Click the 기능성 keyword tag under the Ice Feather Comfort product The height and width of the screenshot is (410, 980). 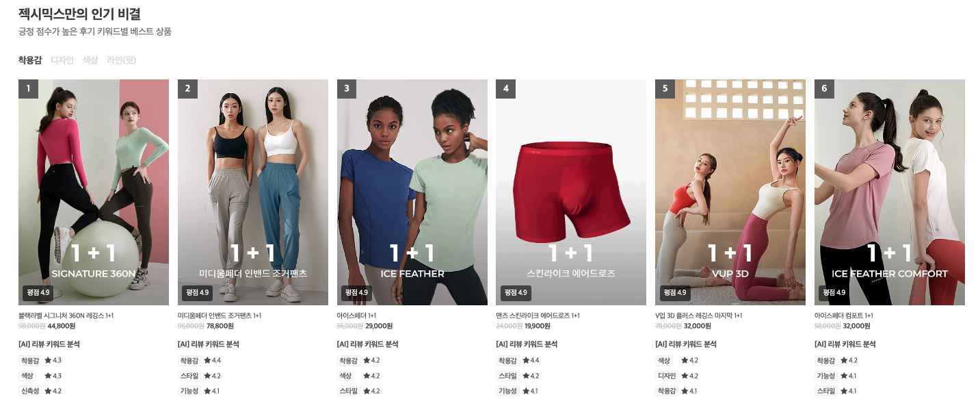click(825, 376)
